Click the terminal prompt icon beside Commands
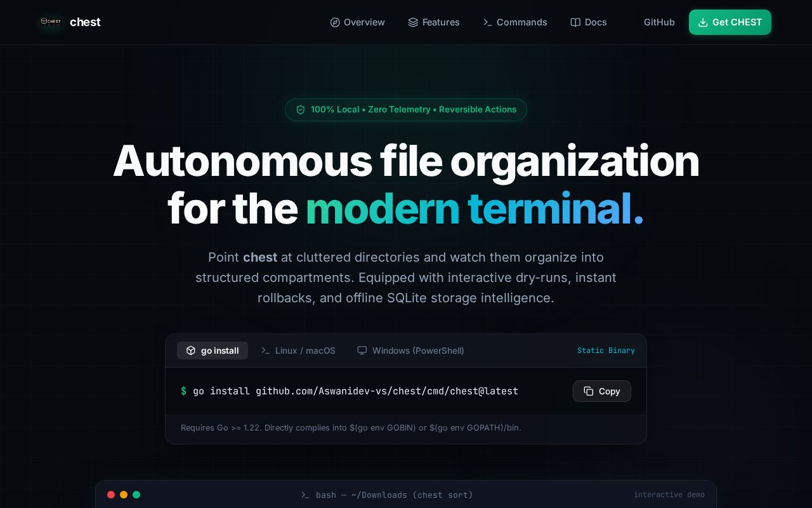This screenshot has height=508, width=812. click(487, 22)
